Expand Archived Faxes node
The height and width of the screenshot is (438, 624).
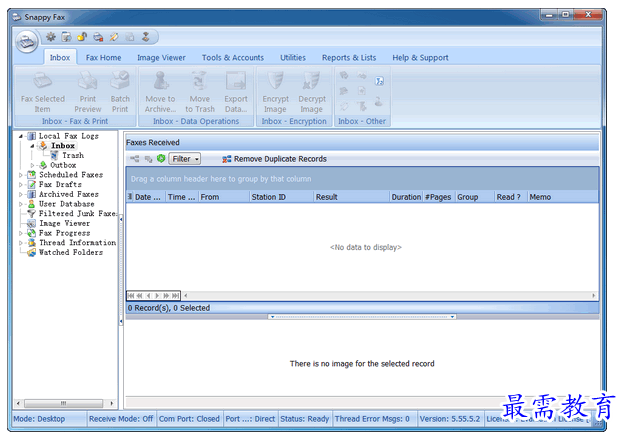[21, 194]
